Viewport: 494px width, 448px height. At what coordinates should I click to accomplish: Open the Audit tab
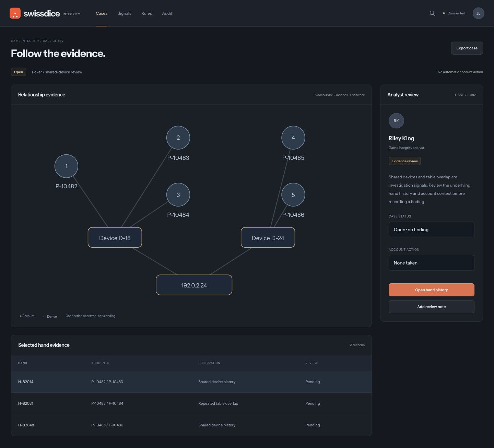(x=167, y=13)
